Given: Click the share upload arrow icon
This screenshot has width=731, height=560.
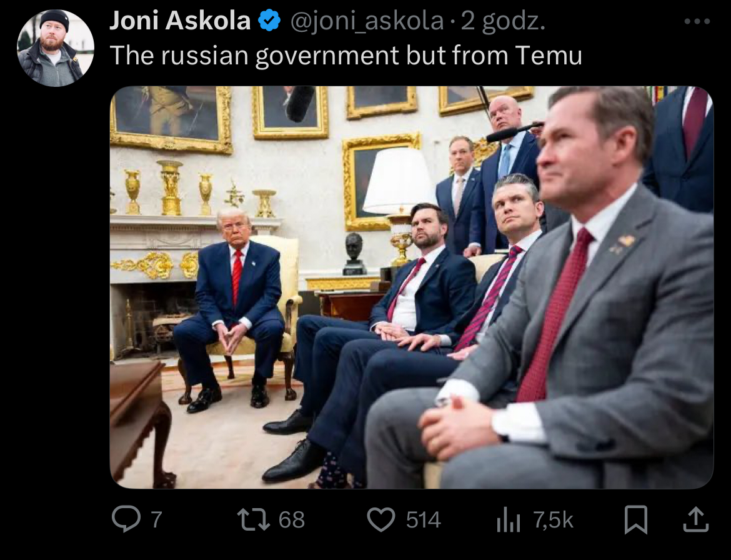Looking at the screenshot, I should click(695, 519).
